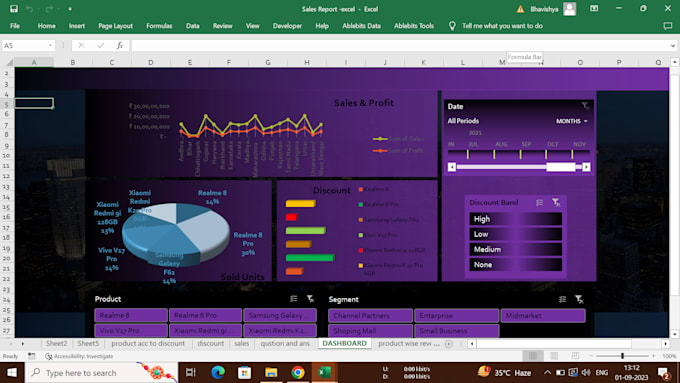Toggle multi-select on Segment slicer
The image size is (680, 383).
(x=562, y=299)
